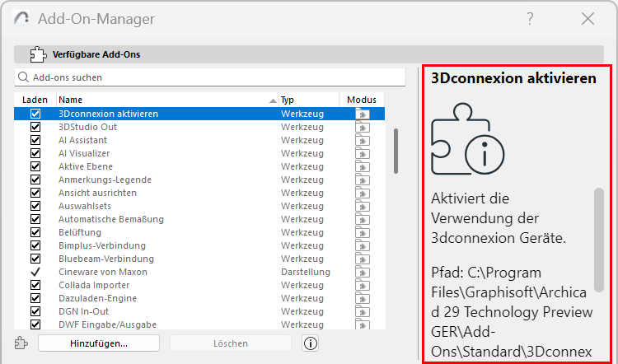Click Modus folder icon for Auswahlsets

(363, 206)
